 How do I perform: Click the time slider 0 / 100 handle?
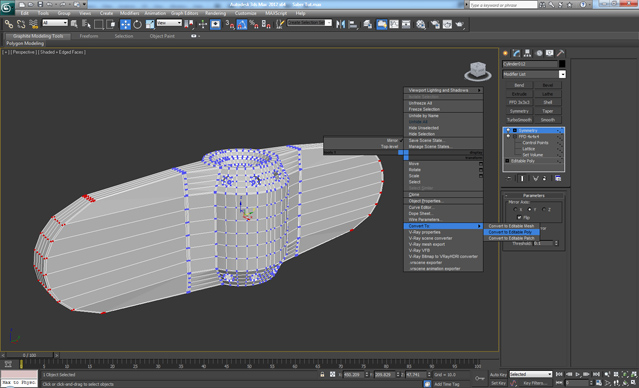click(29, 355)
